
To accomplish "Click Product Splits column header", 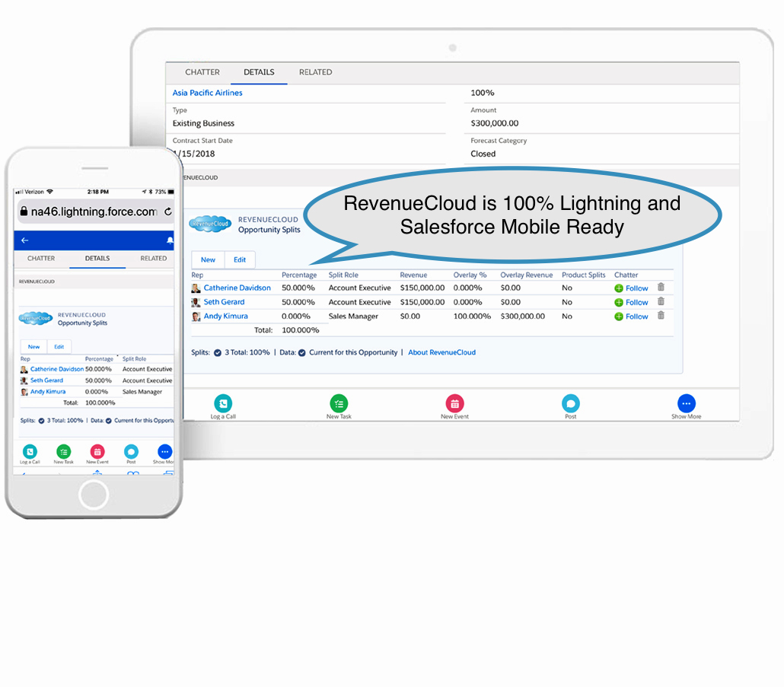I will [x=584, y=275].
